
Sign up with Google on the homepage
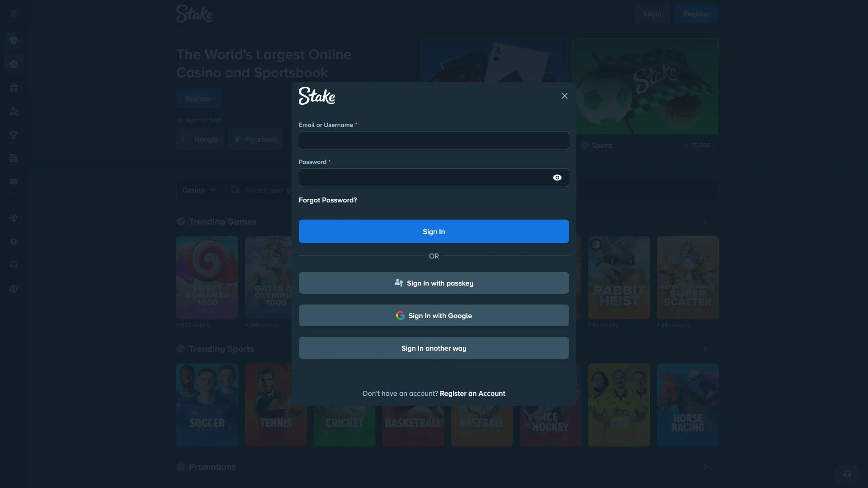(200, 139)
